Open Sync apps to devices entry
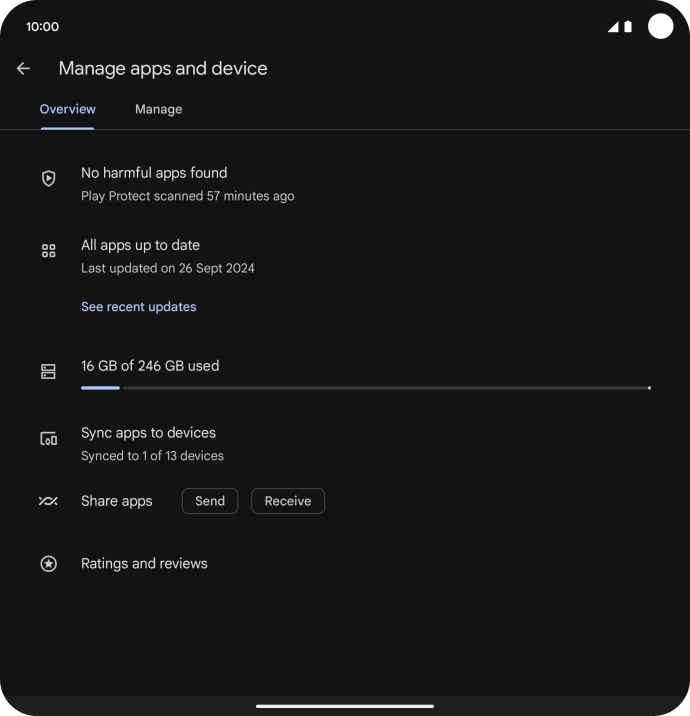Viewport: 690px width, 716px height. pos(149,433)
